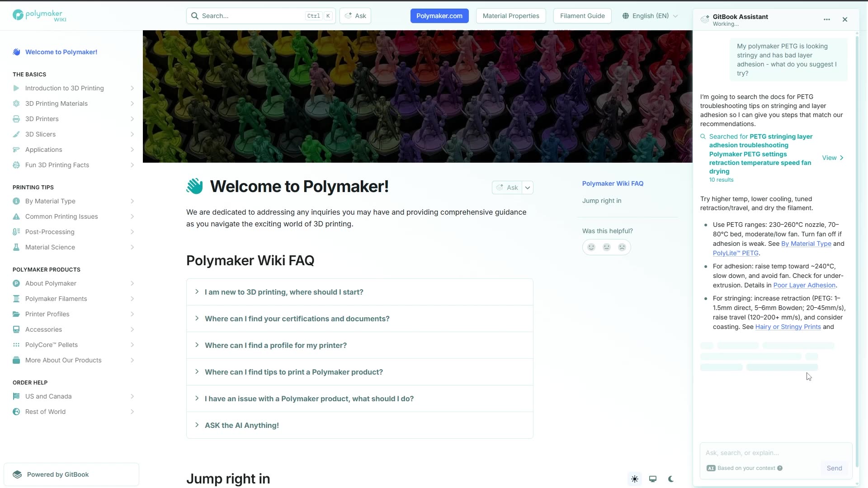Expand the 3D Slicers sidebar section
Viewport: 868px width, 488px height.
(132, 134)
